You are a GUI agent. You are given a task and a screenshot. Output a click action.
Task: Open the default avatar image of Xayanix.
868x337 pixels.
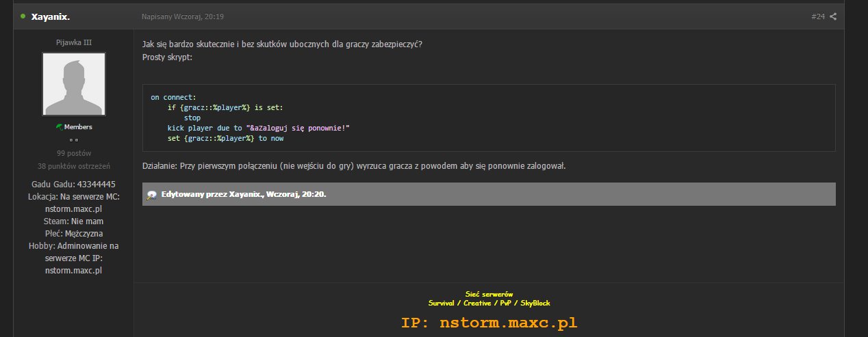[x=74, y=84]
